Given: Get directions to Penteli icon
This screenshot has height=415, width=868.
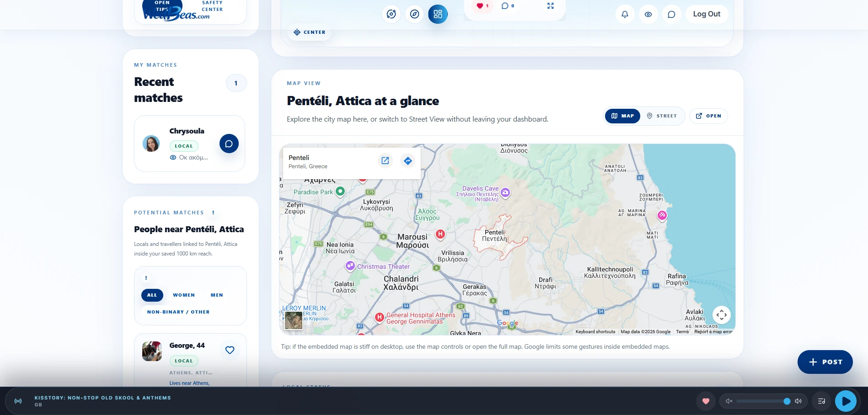Looking at the screenshot, I should (408, 160).
